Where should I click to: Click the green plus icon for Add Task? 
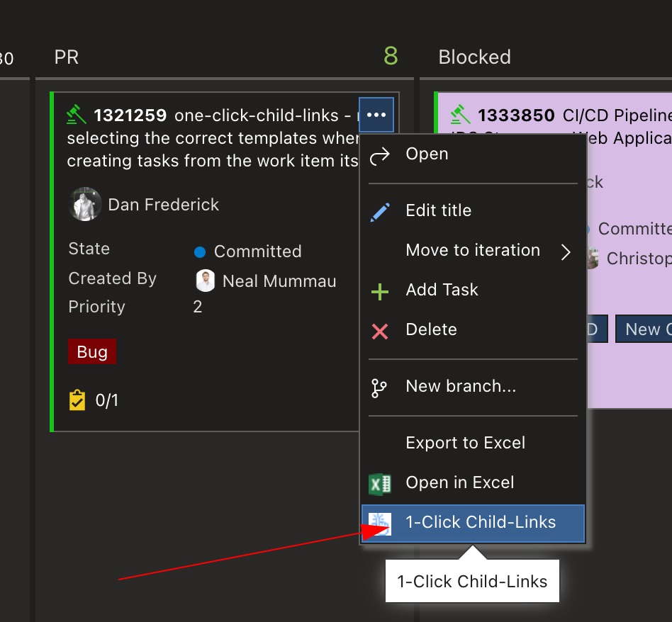(380, 290)
